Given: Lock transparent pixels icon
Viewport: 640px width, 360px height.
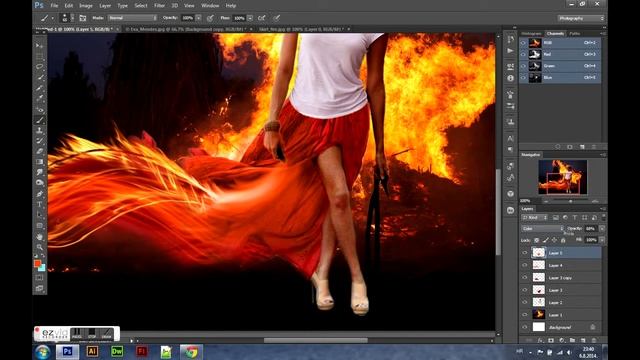Looking at the screenshot, I should (536, 240).
